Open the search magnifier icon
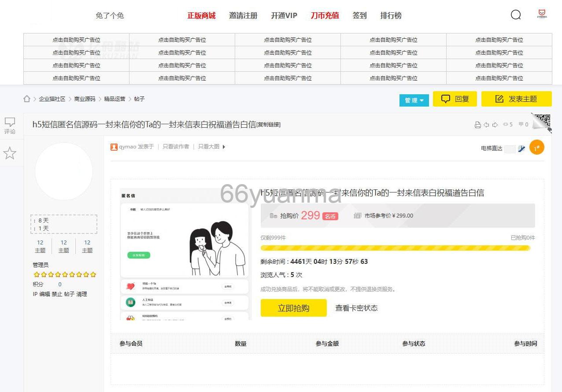 coord(516,15)
